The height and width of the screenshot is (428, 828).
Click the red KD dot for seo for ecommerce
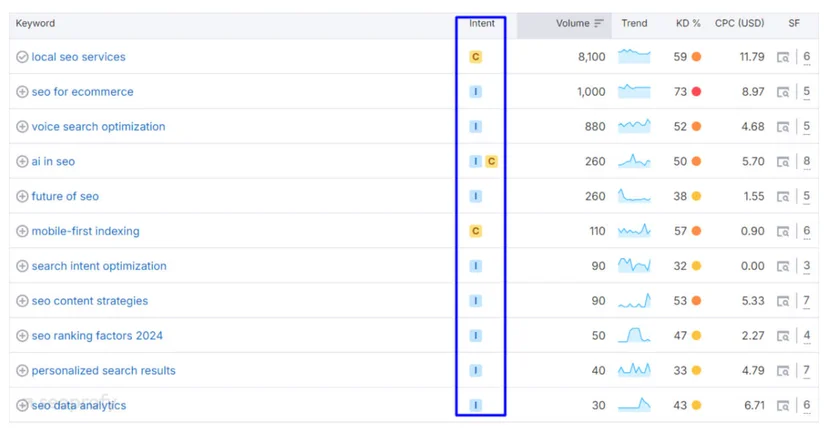[697, 92]
